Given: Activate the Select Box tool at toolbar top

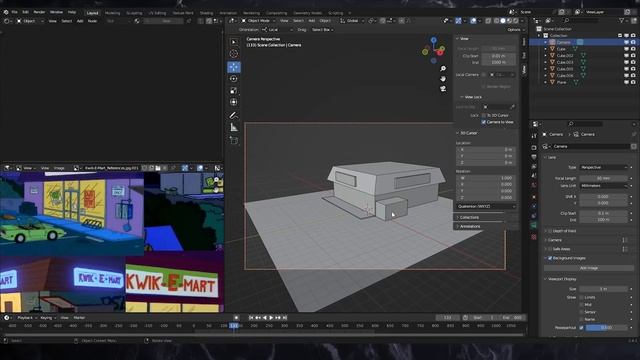Looking at the screenshot, I should [x=233, y=42].
